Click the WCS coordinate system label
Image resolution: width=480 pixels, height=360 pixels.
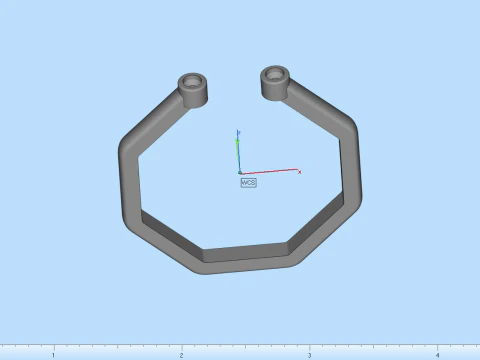[x=248, y=183]
